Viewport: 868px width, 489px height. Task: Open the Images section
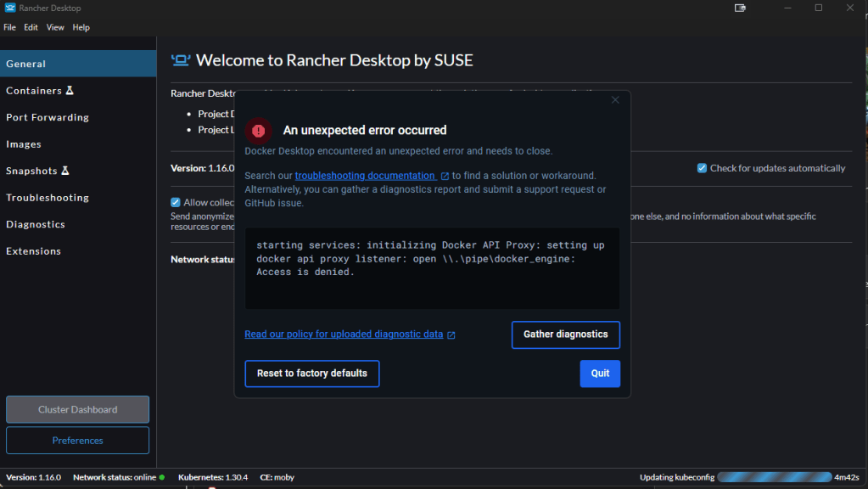pos(78,144)
